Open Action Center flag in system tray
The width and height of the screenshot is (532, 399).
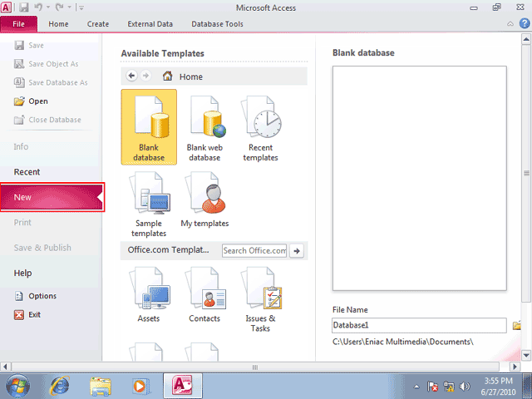click(x=432, y=387)
